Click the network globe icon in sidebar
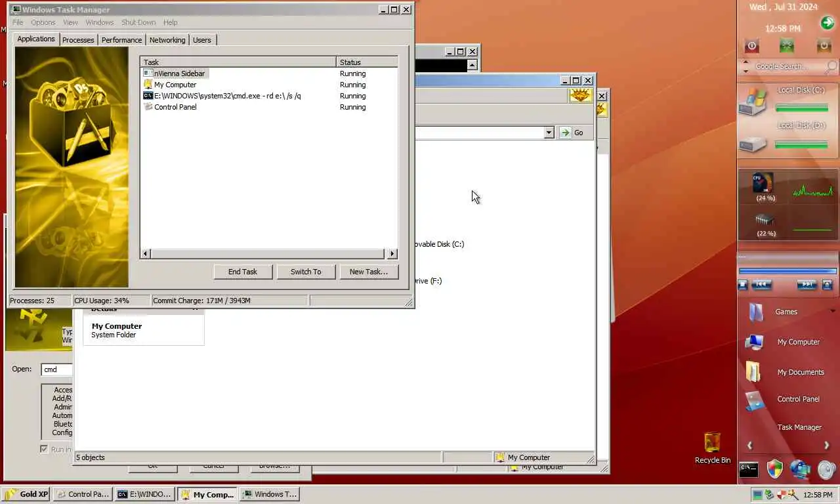The height and width of the screenshot is (504, 840). click(800, 469)
